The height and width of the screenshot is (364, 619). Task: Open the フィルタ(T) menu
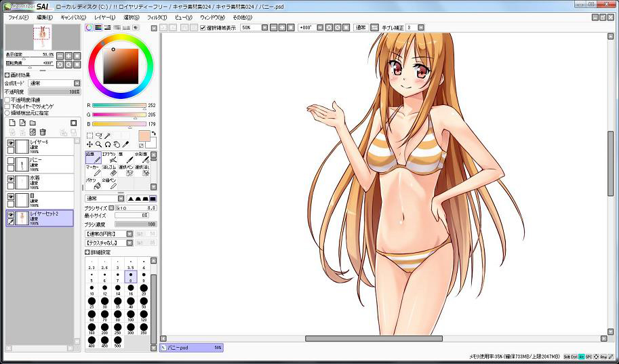(x=157, y=16)
